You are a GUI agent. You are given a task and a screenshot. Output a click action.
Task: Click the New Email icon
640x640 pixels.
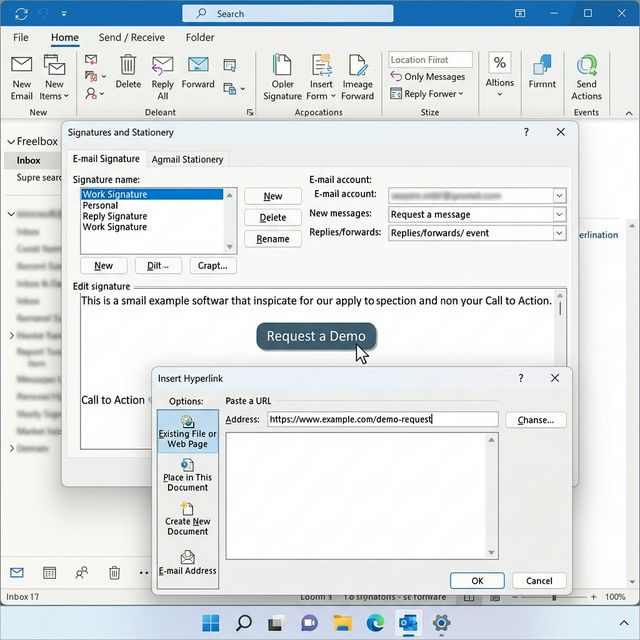point(21,64)
